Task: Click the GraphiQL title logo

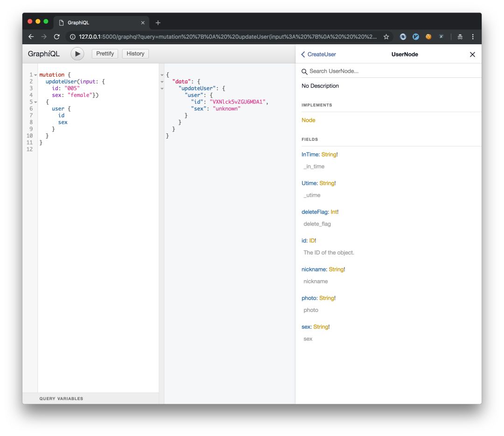Action: [44, 54]
